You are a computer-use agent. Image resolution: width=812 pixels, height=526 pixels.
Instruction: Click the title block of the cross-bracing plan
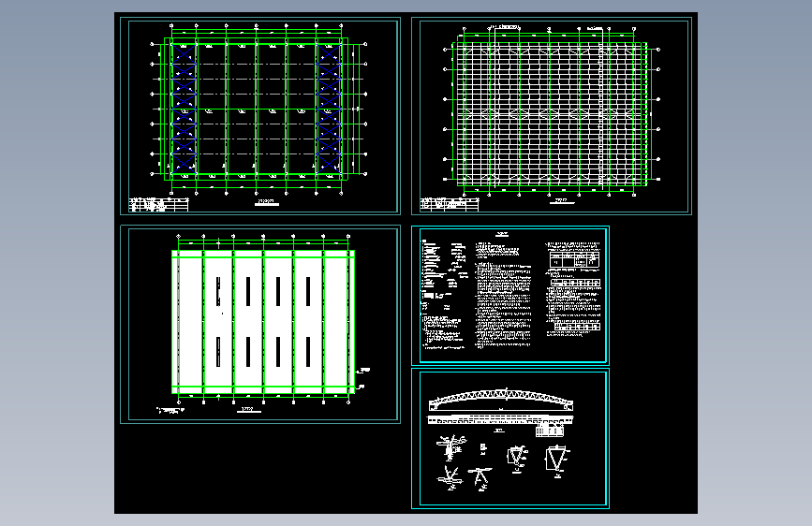coord(159,205)
